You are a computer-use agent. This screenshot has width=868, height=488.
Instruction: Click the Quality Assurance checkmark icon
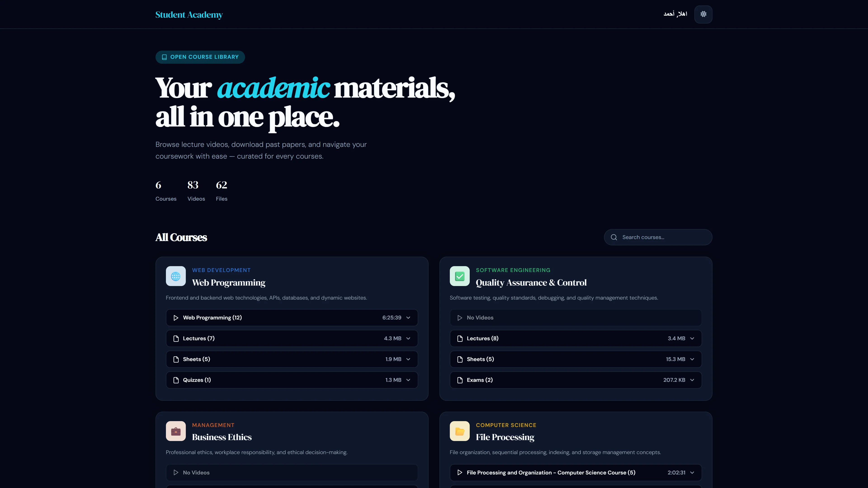[460, 276]
